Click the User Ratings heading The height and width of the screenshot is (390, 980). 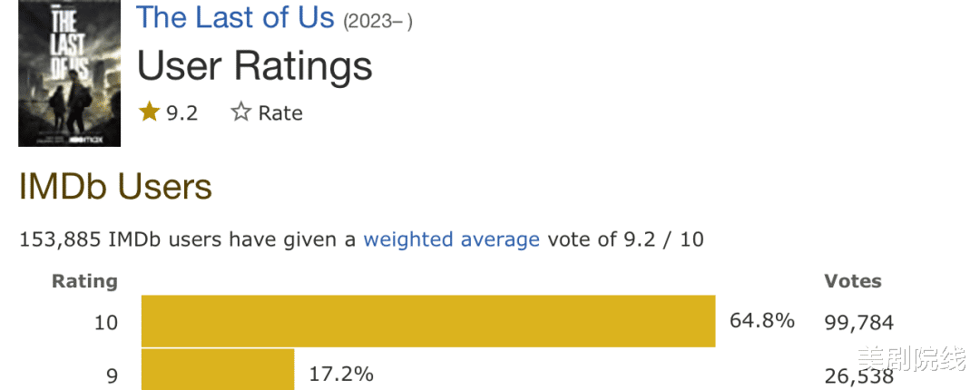coord(254,66)
